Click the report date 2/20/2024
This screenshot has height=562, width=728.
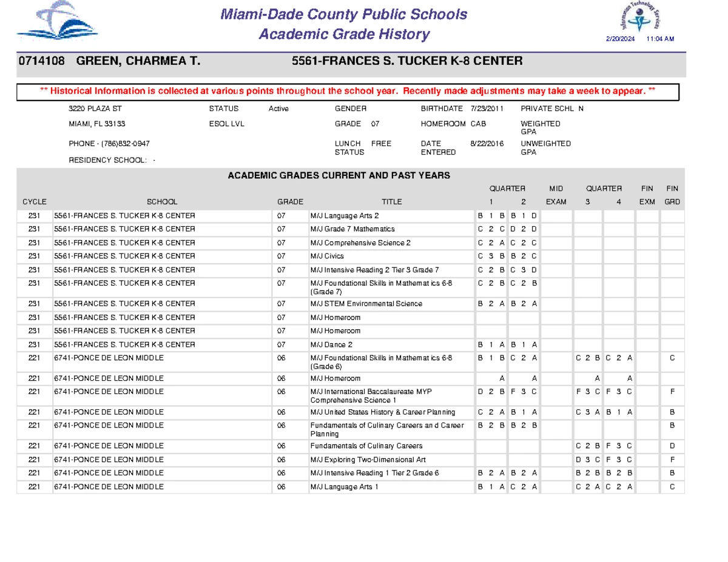click(619, 39)
